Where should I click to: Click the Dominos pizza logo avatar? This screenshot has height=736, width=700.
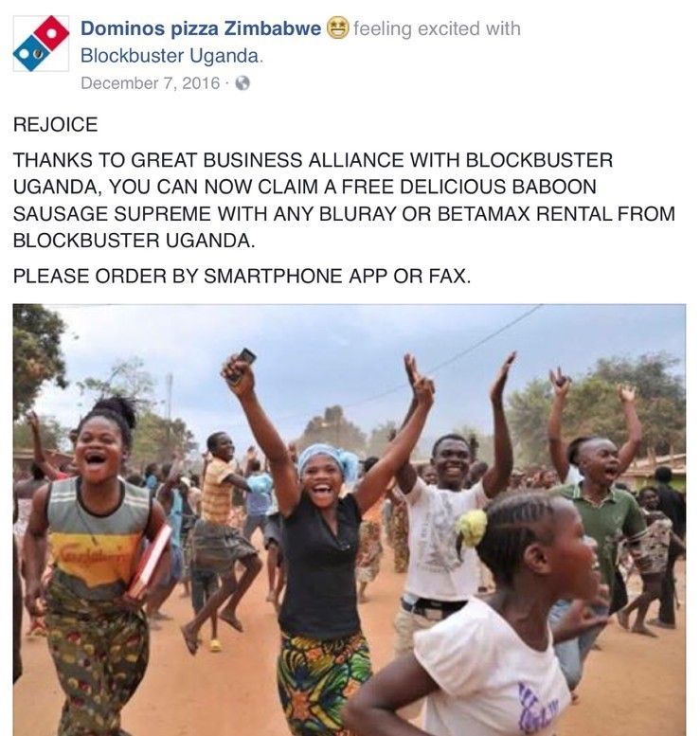coord(41,44)
